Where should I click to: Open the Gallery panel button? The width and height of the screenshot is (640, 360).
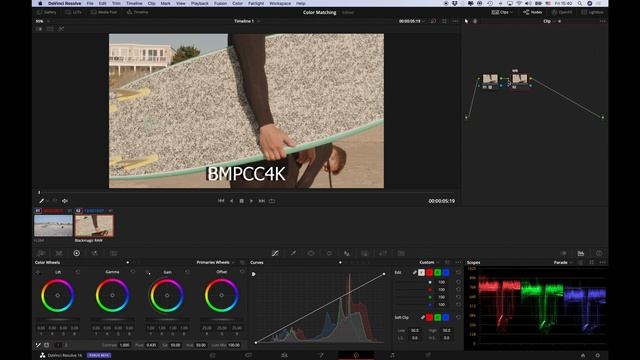[47, 12]
